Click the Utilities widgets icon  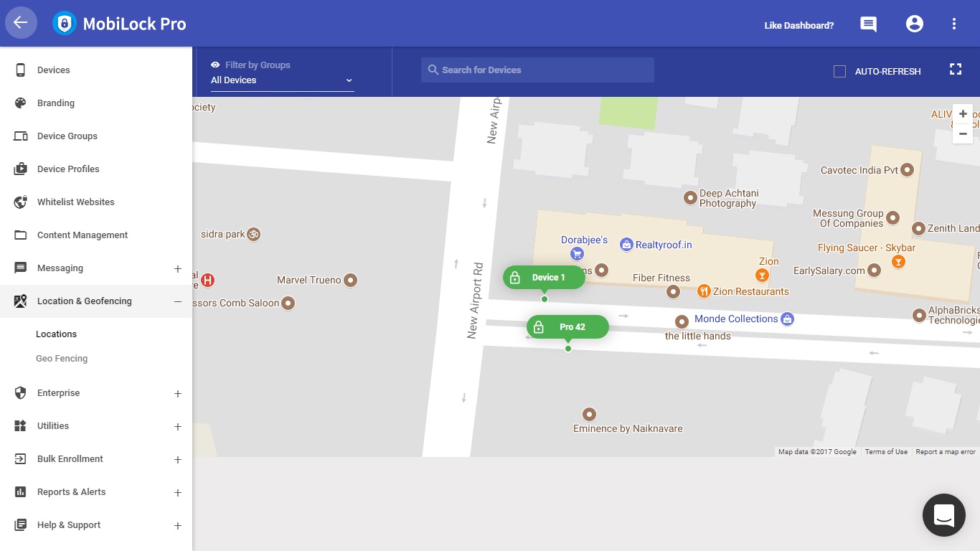[21, 425]
